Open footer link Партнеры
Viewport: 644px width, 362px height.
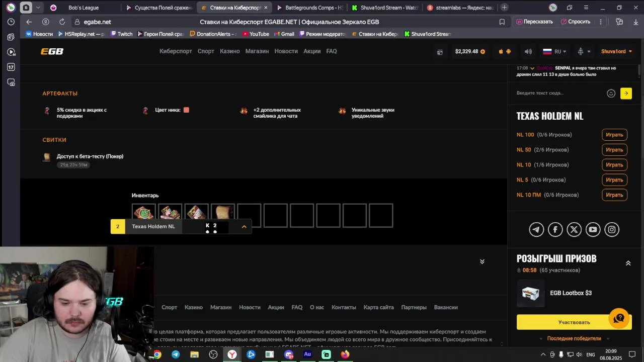point(414,307)
